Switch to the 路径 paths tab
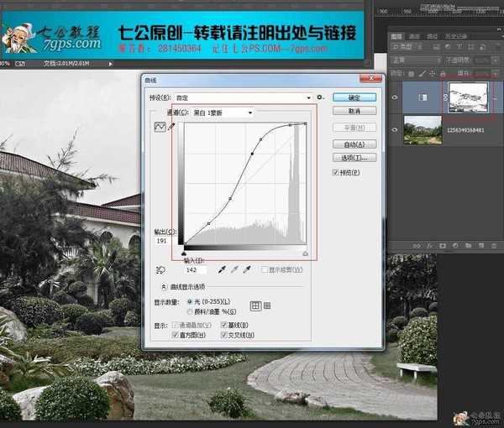The height and width of the screenshot is (428, 504). [433, 36]
